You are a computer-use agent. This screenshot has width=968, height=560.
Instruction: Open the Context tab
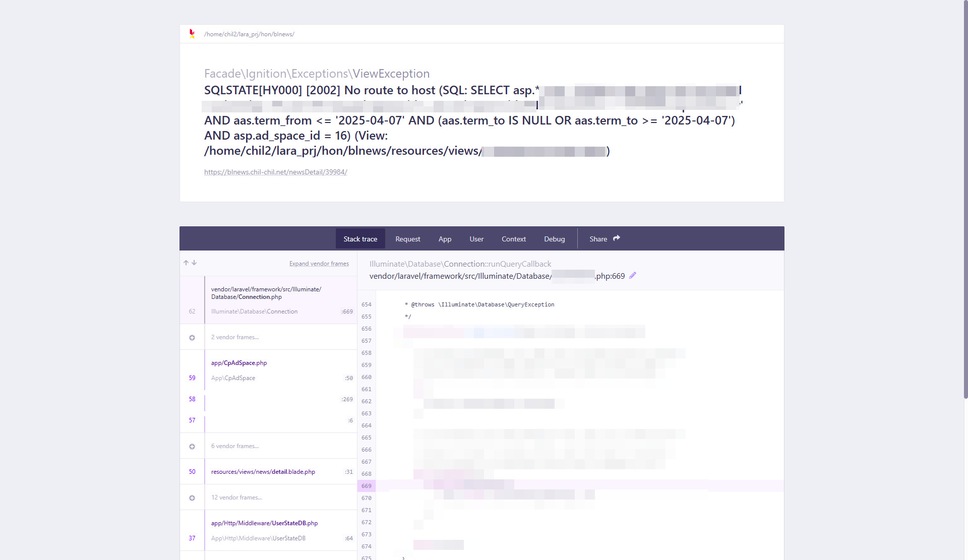(513, 239)
